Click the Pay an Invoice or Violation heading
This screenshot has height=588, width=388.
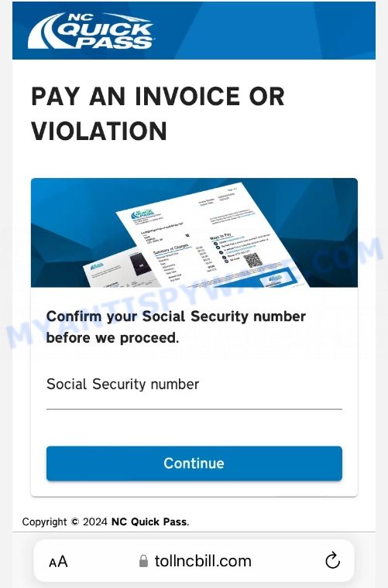158,114
